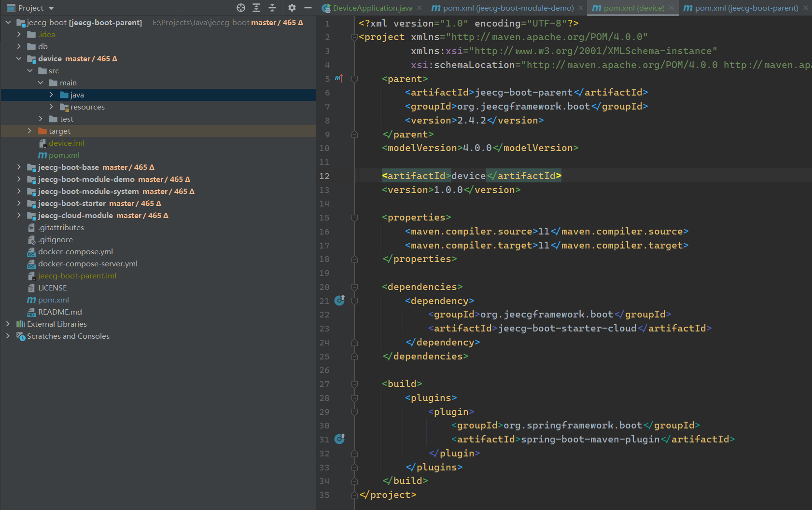The image size is (812, 510).
Task: Select the README.md file
Action: [x=60, y=312]
